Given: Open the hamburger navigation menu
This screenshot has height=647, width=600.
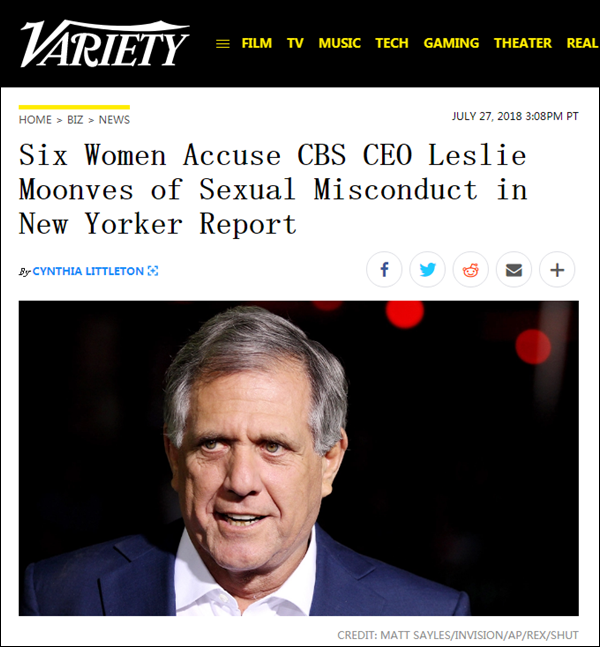Looking at the screenshot, I should pyautogui.click(x=223, y=44).
